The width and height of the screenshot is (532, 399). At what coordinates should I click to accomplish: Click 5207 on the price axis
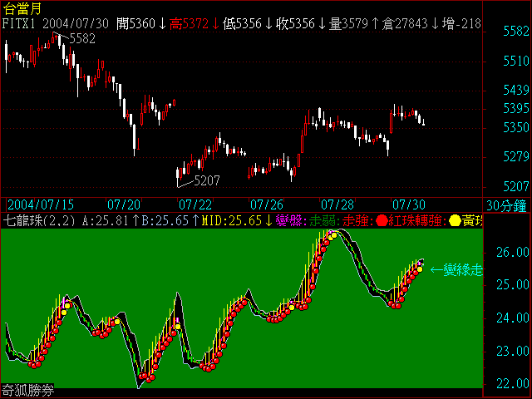click(516, 186)
